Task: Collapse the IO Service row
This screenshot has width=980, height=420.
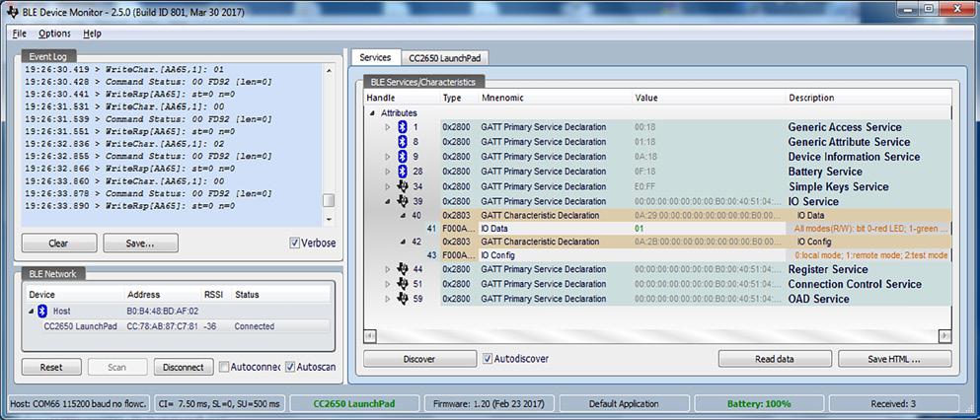Action: click(x=388, y=201)
